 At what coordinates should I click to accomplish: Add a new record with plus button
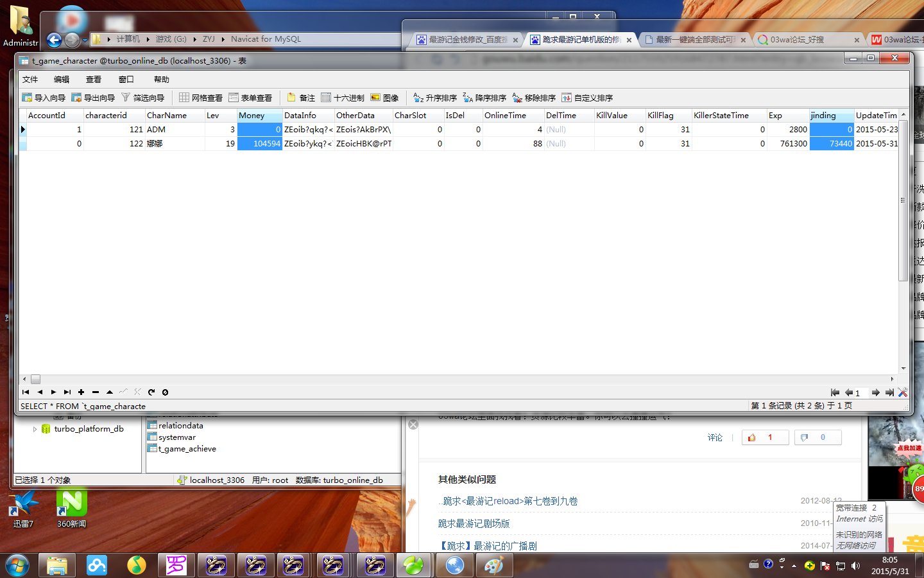81,392
